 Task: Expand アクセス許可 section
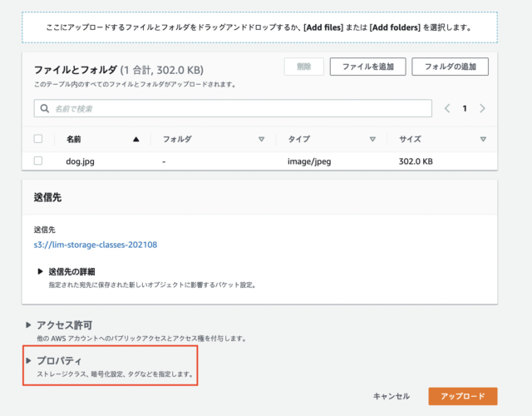coord(28,325)
